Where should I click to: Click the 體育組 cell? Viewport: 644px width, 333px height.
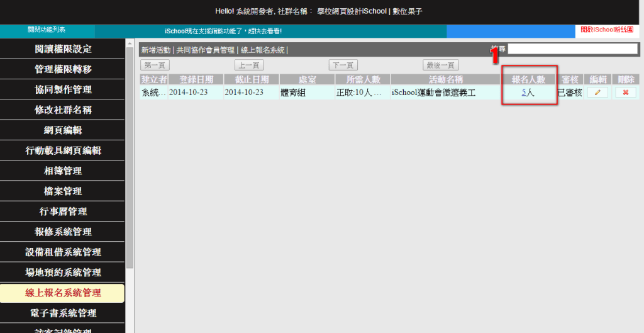coord(307,93)
